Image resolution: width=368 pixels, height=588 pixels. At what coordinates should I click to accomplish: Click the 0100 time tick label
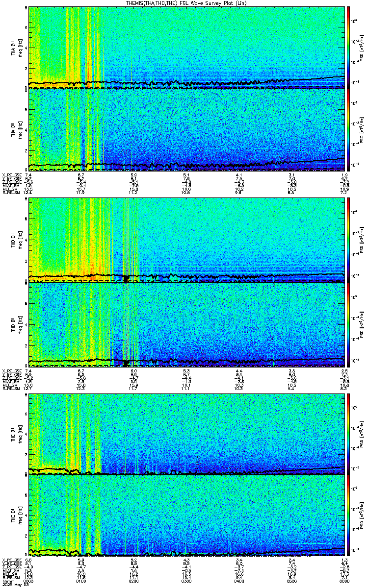pos(81,580)
